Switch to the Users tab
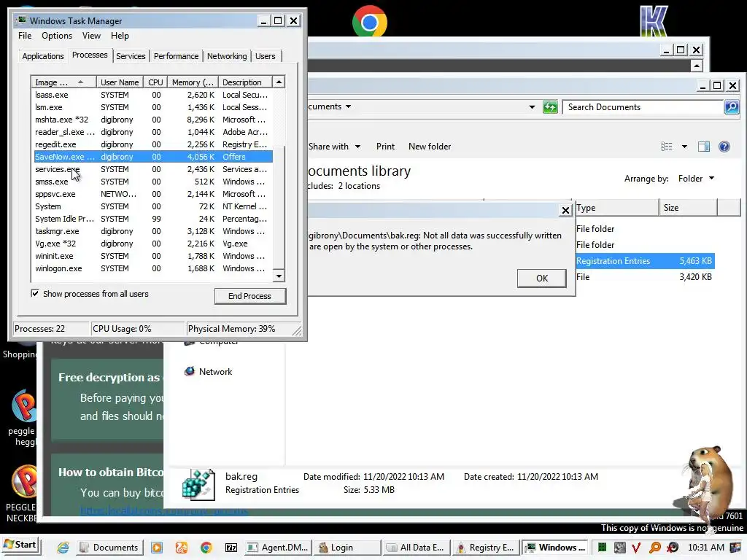Viewport: 747px width, 560px height. tap(266, 56)
